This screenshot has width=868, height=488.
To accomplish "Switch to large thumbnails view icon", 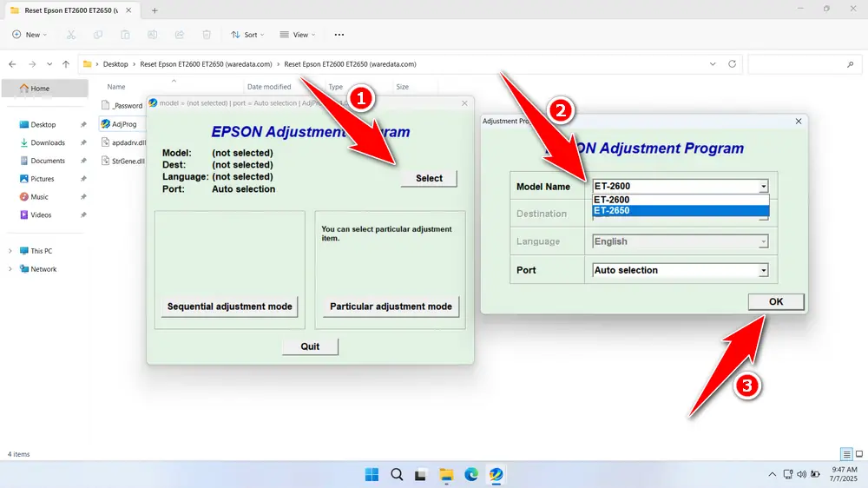I will coord(859,454).
